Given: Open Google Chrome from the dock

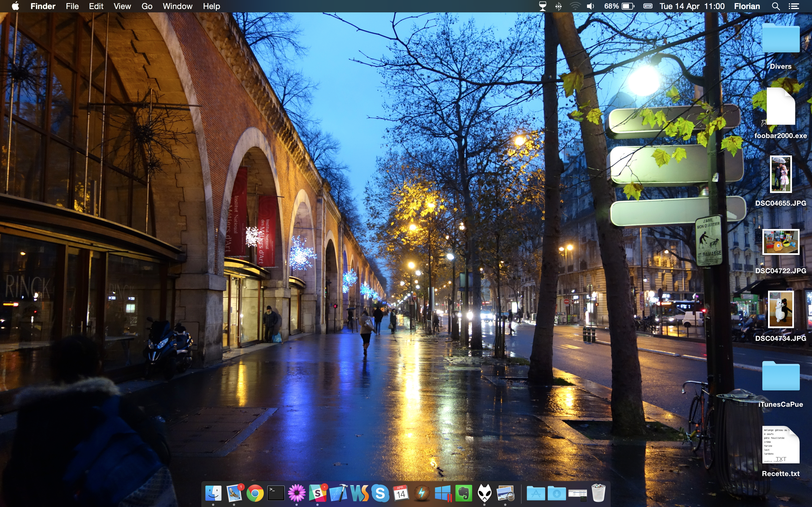Looking at the screenshot, I should coord(255,493).
